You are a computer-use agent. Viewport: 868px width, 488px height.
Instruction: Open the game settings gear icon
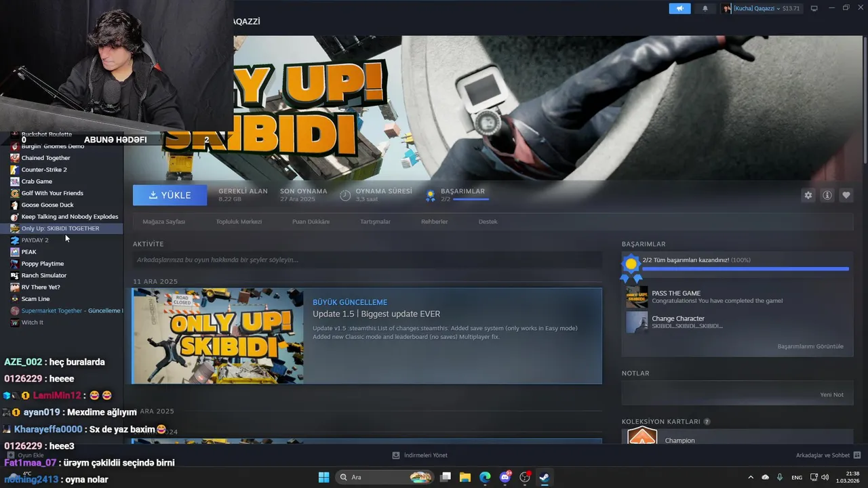(x=808, y=195)
